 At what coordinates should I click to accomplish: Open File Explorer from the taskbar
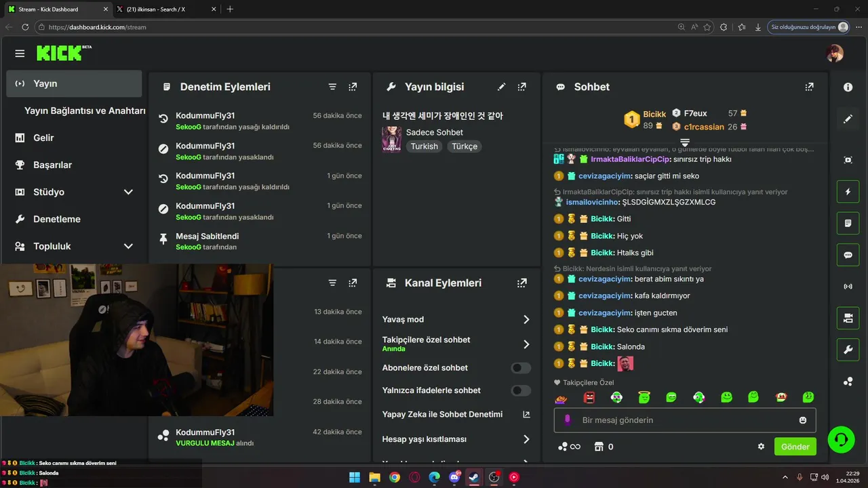pos(374,477)
